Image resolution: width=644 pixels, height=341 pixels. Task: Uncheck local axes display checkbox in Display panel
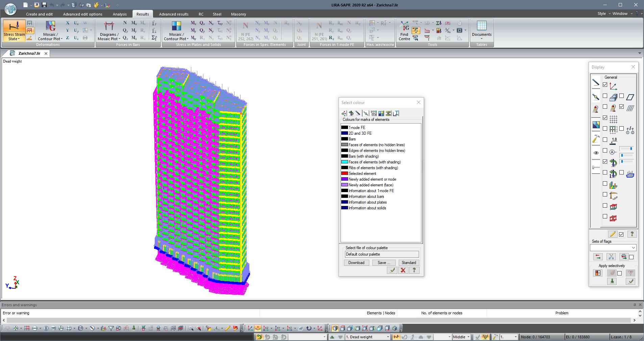click(x=605, y=84)
